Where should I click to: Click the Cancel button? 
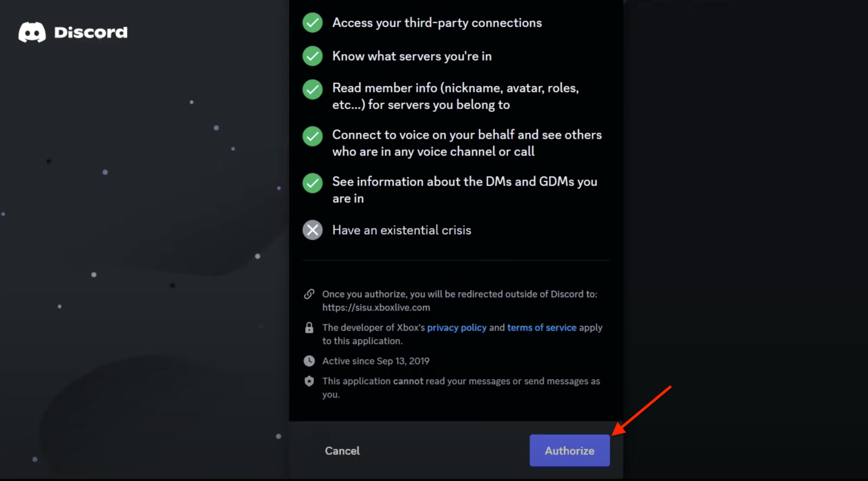tap(342, 450)
